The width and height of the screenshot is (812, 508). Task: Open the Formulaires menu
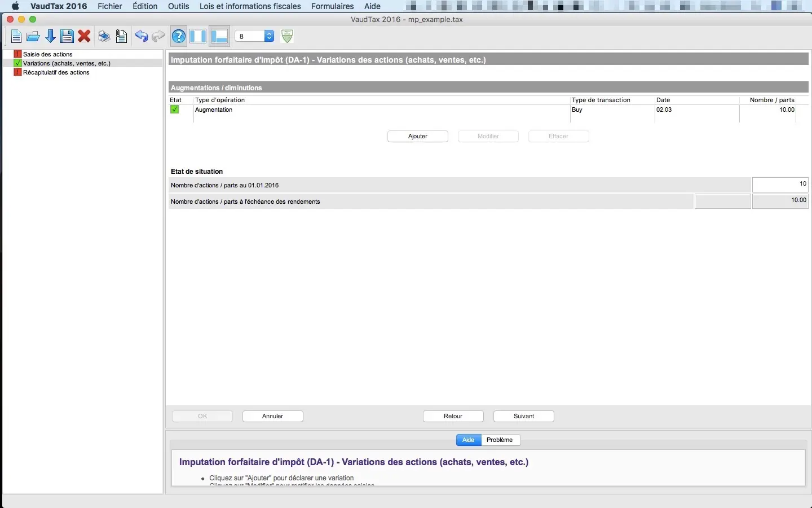(333, 6)
